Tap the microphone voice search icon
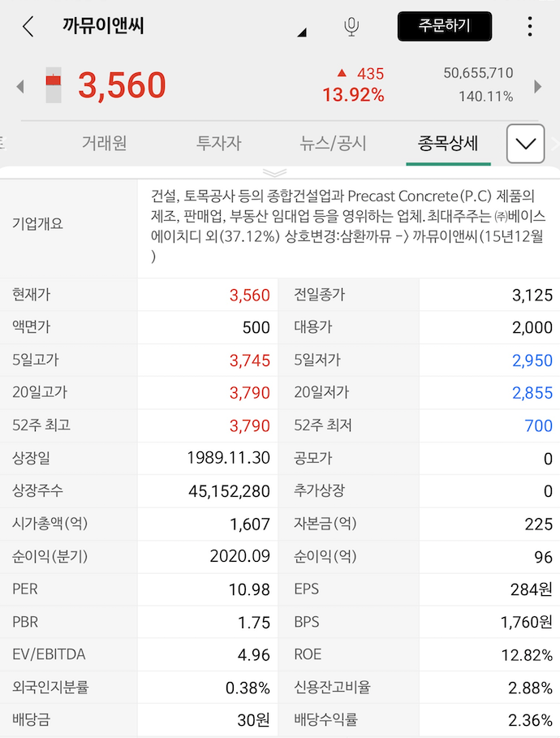Screen dimensions: 560x738 (351, 26)
